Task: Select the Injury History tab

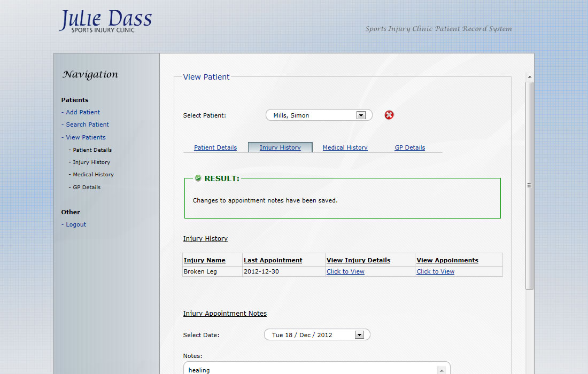Action: [280, 147]
